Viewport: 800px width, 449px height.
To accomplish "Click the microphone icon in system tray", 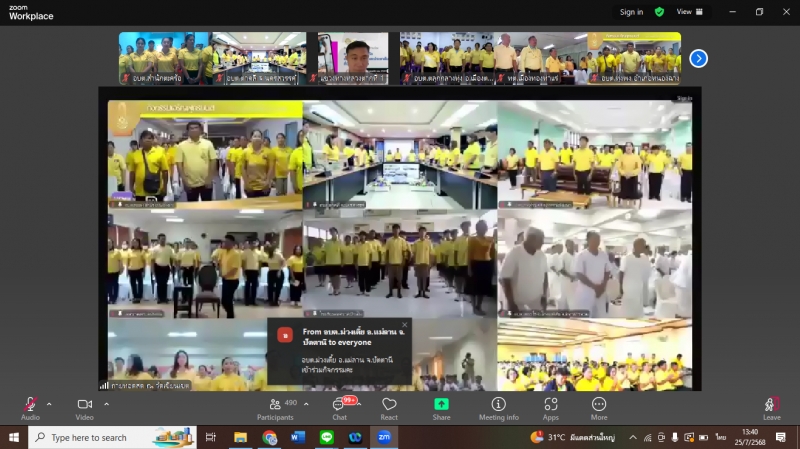I will coord(674,437).
